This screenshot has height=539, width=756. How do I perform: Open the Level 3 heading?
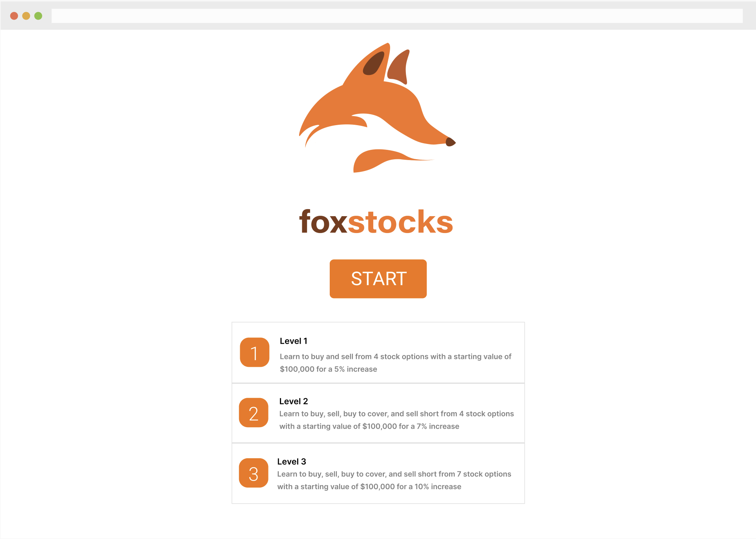click(292, 462)
